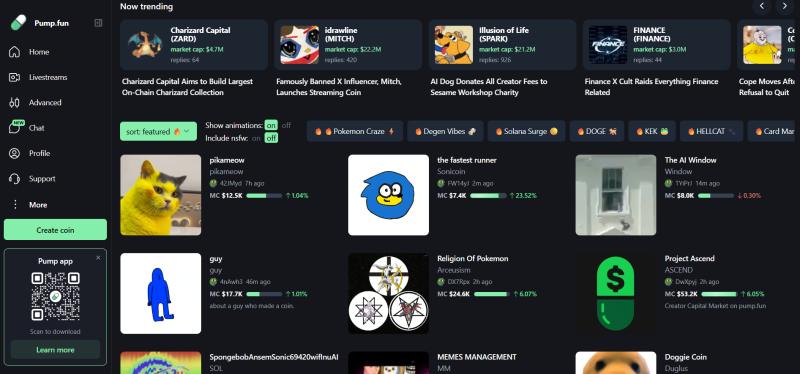Viewport: 800px width, 374px height.
Task: Click ASCEND creator avatar DwXpyj
Action: (x=668, y=282)
